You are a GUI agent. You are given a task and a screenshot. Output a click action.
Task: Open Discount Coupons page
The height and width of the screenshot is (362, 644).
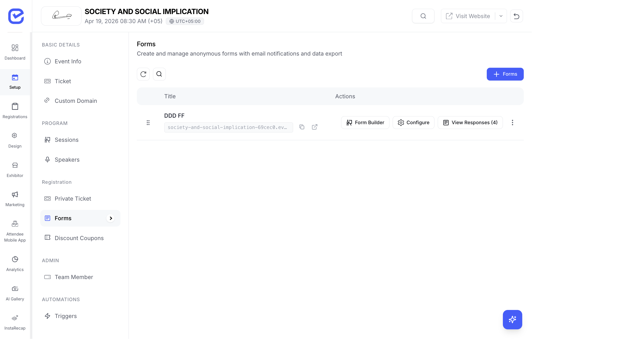(x=80, y=238)
